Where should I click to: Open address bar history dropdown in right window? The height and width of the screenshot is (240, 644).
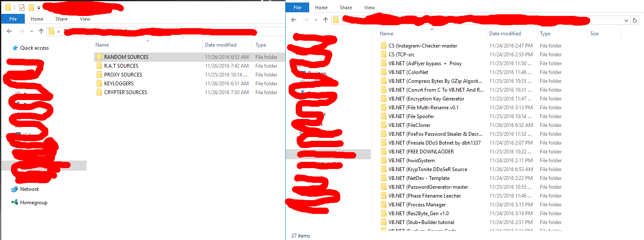(626, 20)
